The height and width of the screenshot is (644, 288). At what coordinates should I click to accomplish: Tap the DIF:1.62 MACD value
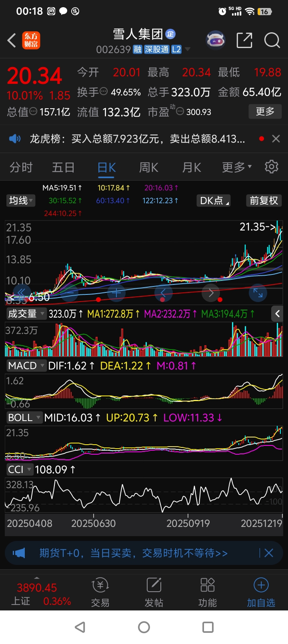click(x=71, y=366)
